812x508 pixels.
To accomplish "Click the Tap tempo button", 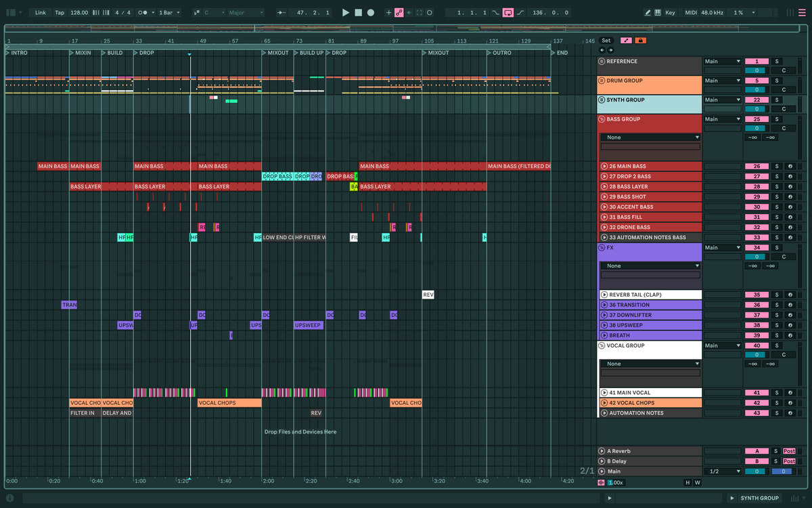I will (60, 12).
